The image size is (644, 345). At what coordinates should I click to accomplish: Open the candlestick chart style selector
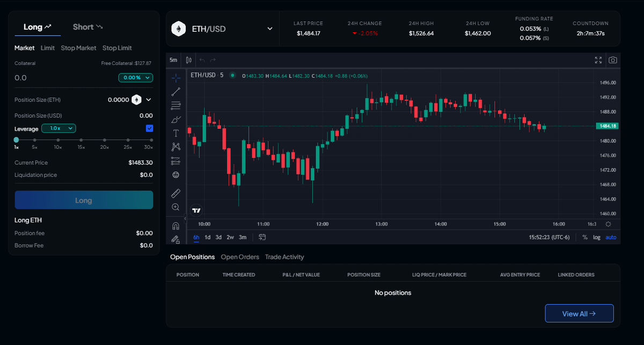click(x=188, y=60)
